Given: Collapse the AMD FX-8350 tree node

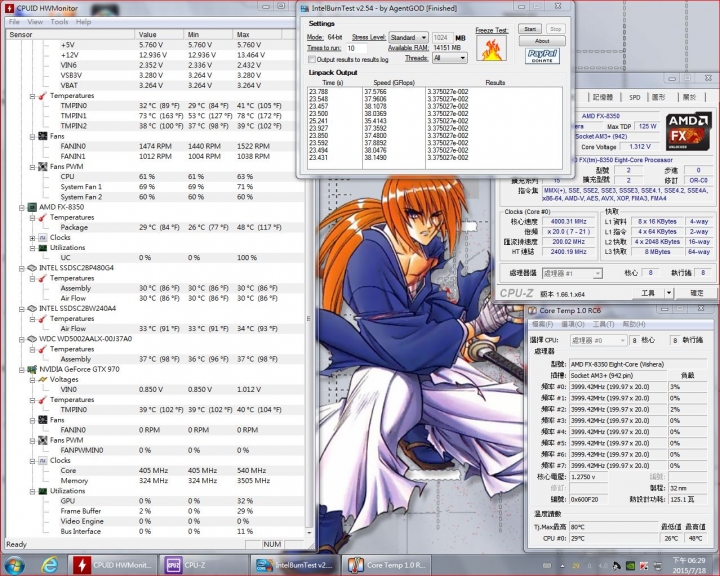Looking at the screenshot, I should [22, 208].
